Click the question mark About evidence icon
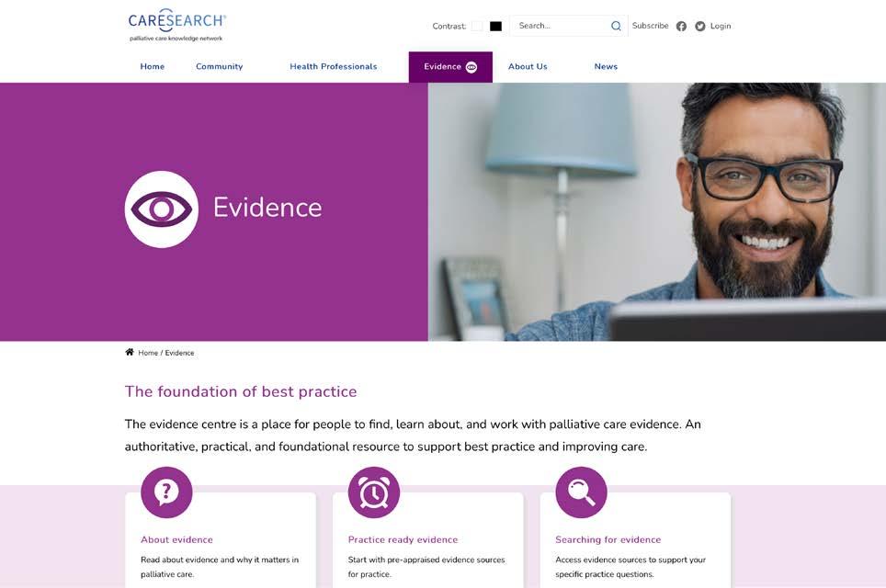The height and width of the screenshot is (588, 886). tap(166, 492)
